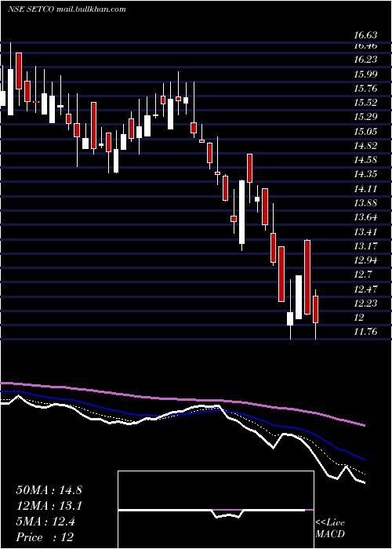Select the 14.82 price axis label
Viewport: 392px width, 549px height.
point(365,146)
